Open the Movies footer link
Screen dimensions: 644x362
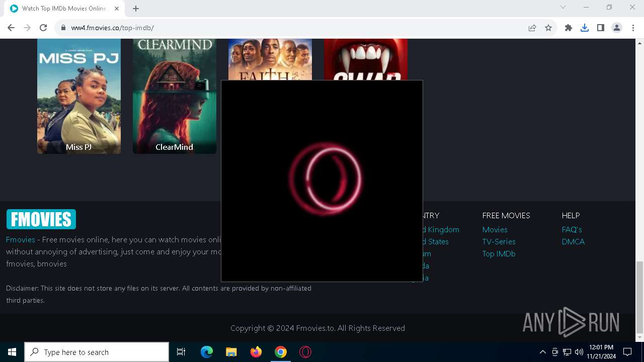click(x=495, y=229)
